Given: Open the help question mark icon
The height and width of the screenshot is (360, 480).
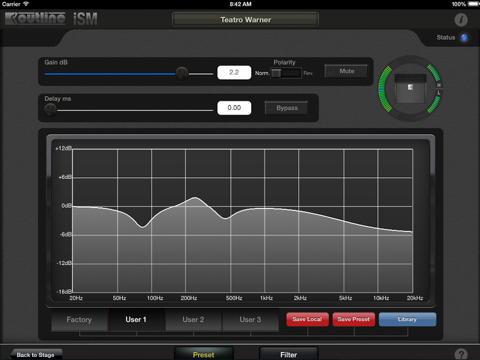Looking at the screenshot, I should click(461, 354).
